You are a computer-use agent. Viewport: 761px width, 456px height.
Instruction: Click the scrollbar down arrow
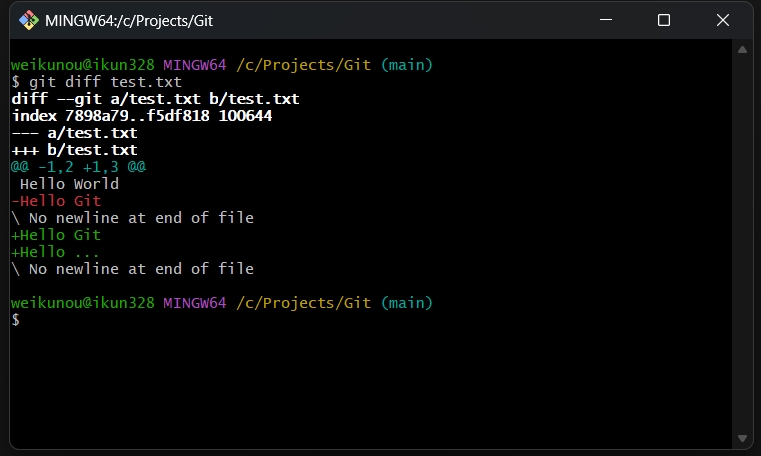742,439
